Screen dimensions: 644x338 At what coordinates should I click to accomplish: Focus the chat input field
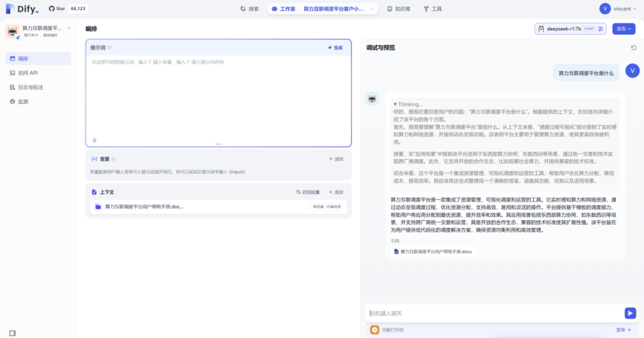click(x=494, y=314)
